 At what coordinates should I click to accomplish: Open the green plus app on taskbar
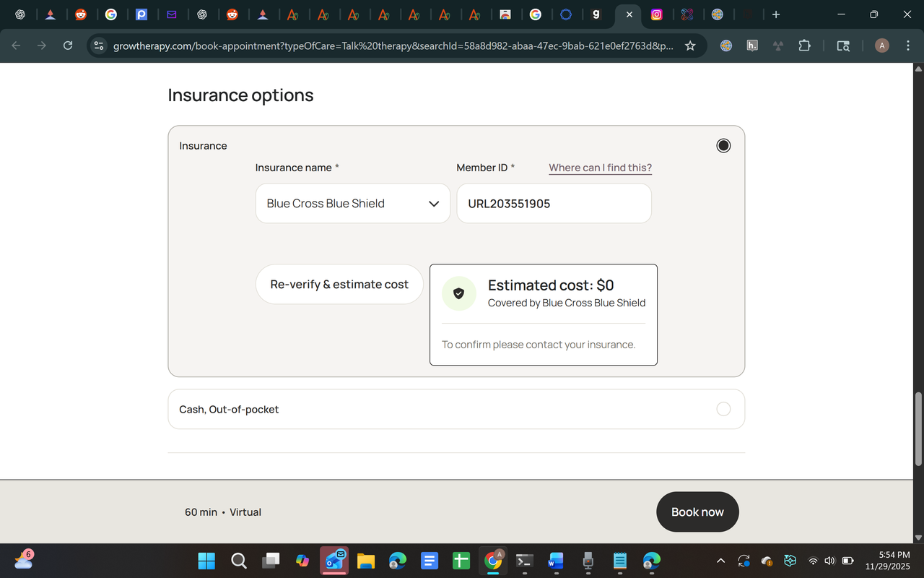(x=461, y=561)
